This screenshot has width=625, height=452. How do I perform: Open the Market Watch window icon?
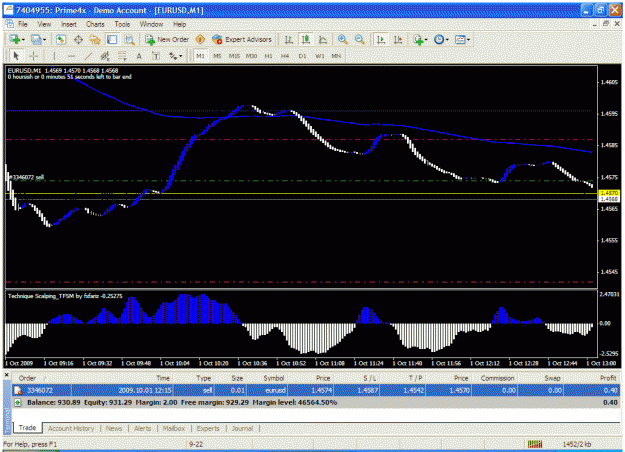point(61,39)
